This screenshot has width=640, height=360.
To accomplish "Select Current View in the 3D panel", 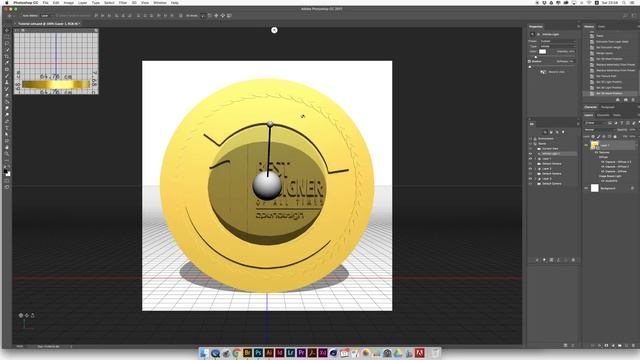I will 549,149.
